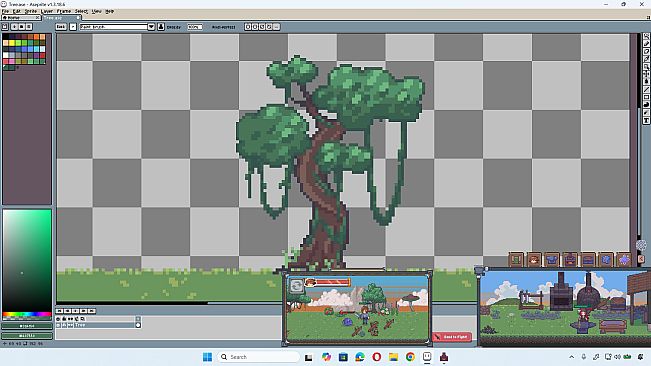Click the edit palette lock icon
The image size is (651, 366).
point(5,27)
